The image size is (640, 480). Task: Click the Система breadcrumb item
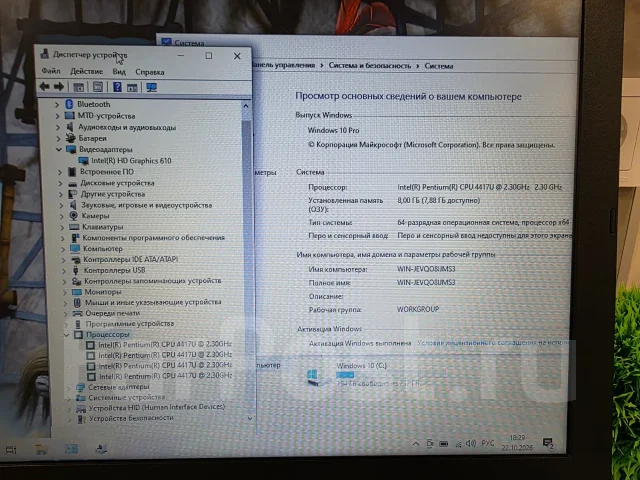click(439, 66)
